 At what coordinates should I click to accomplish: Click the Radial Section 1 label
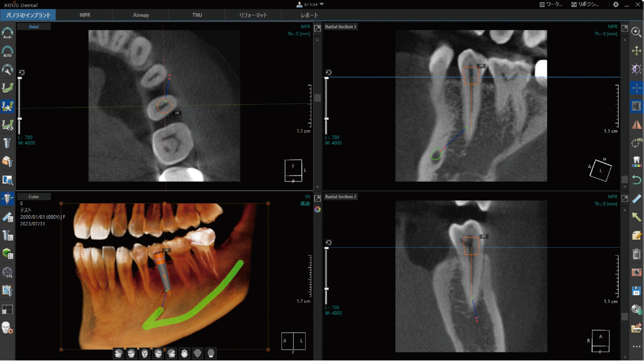click(x=340, y=27)
